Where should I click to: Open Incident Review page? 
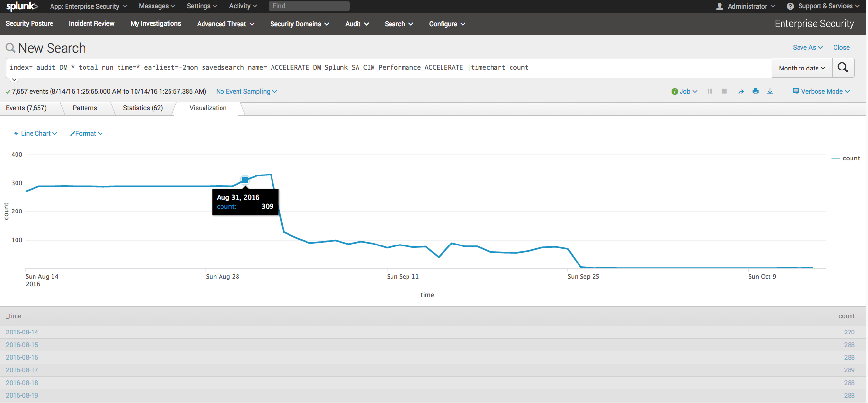tap(92, 23)
